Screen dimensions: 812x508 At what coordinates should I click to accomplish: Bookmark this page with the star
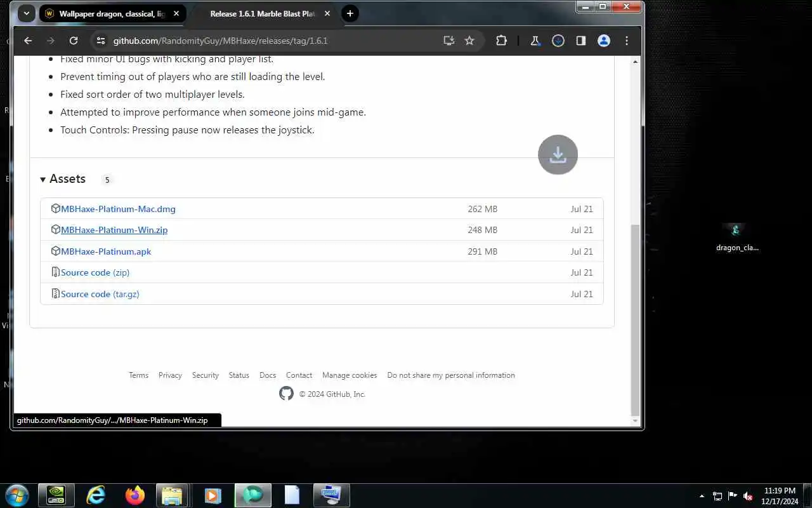coord(469,41)
